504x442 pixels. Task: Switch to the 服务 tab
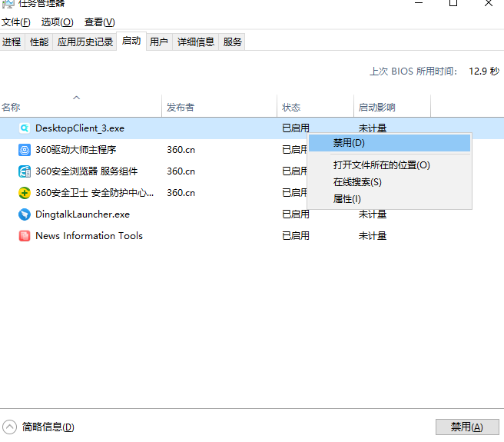click(232, 42)
